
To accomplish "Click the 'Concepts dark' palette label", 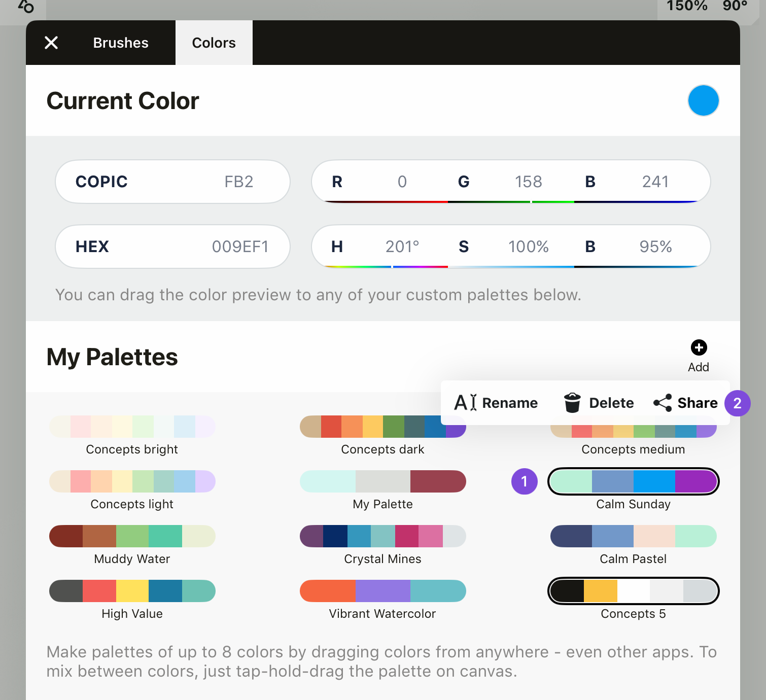I will point(382,449).
